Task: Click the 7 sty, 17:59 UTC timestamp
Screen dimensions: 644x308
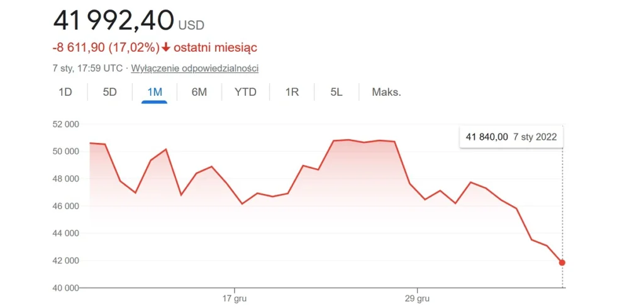Action: point(88,68)
